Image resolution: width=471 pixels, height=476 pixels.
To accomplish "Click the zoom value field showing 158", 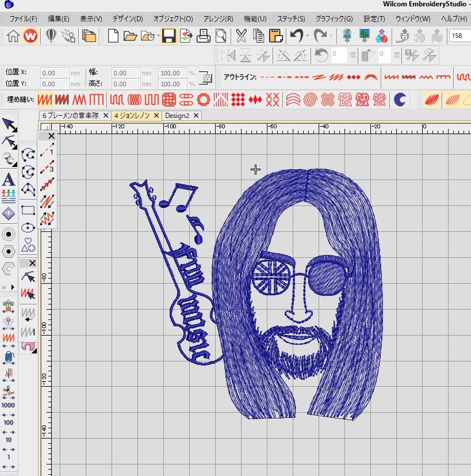I will 459,36.
